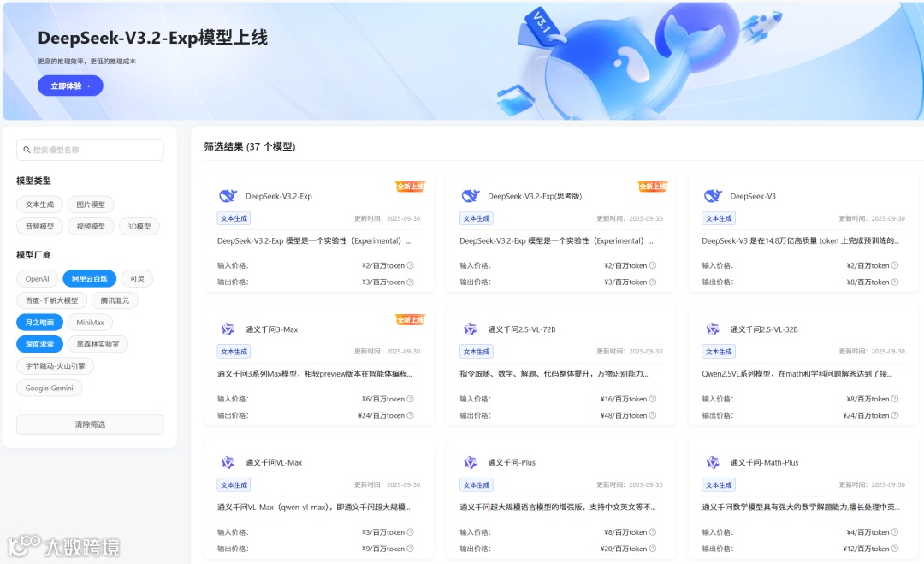The width and height of the screenshot is (924, 564).
Task: Click input price help icon on 通义千问2.5-VL-32B card
Action: [x=895, y=399]
